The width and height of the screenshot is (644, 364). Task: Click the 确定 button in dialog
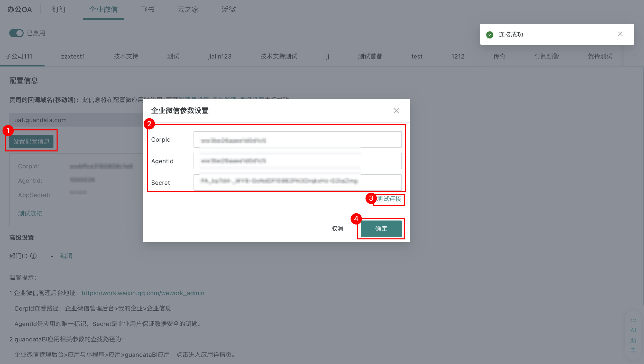point(381,228)
